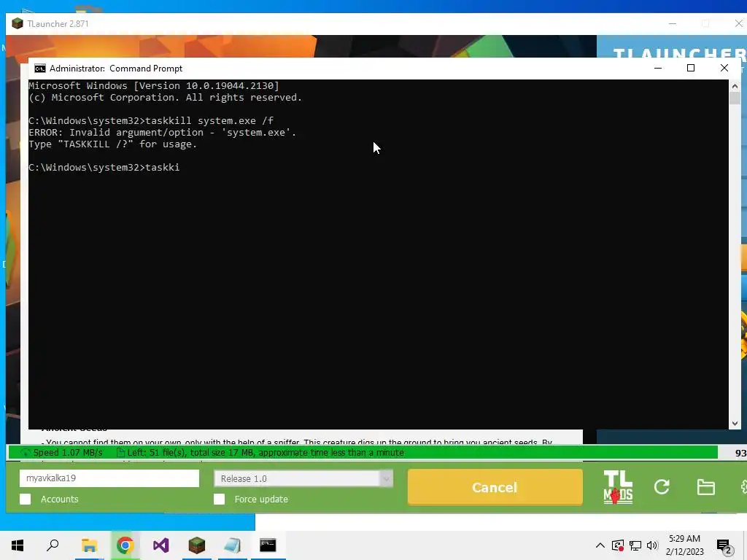The image size is (747, 560).
Task: Click the taskkill system.exe /f command line
Action: click(151, 120)
